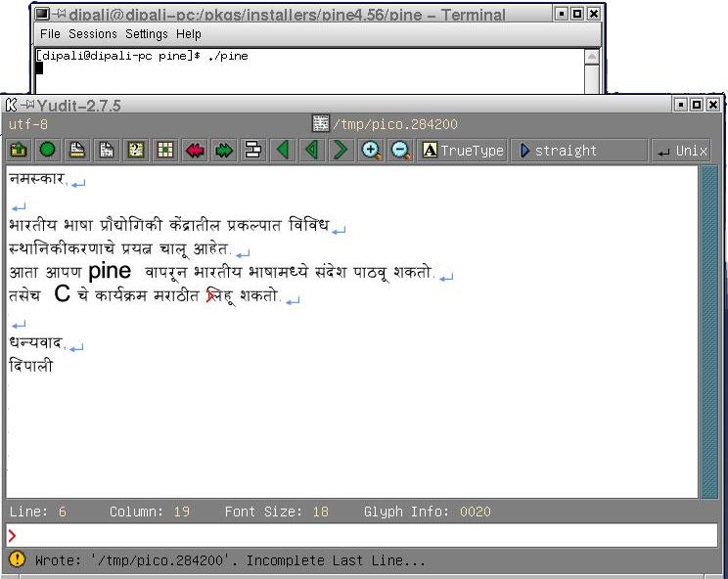The width and height of the screenshot is (728, 579).
Task: Click the Yudit command input field
Action: pos(362,535)
